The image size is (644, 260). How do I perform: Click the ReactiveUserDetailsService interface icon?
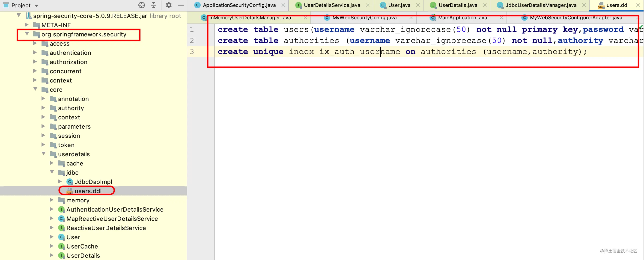[61, 228]
